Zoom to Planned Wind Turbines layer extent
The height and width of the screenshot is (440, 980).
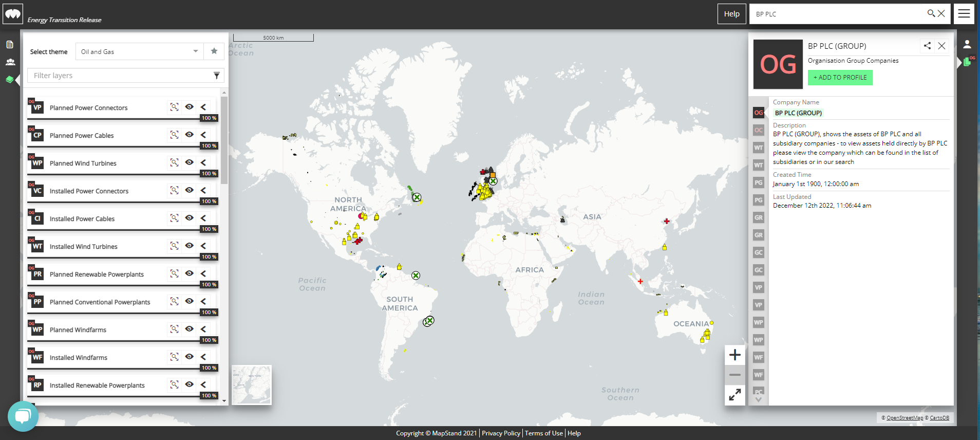(x=175, y=162)
